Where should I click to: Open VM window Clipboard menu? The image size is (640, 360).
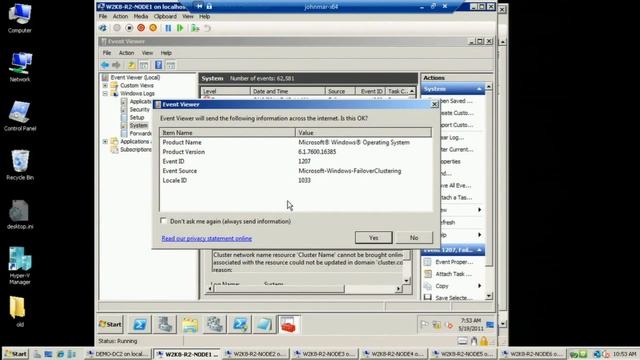coord(165,16)
